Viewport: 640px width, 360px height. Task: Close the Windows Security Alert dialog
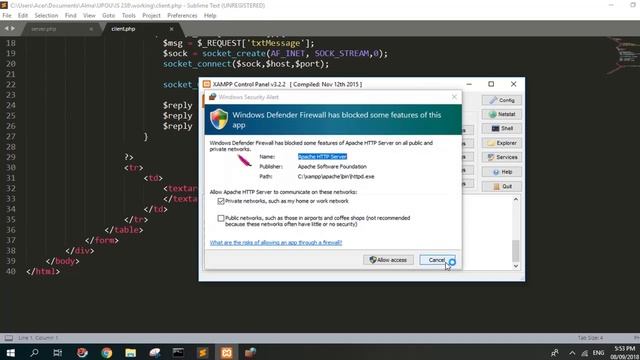point(454,97)
